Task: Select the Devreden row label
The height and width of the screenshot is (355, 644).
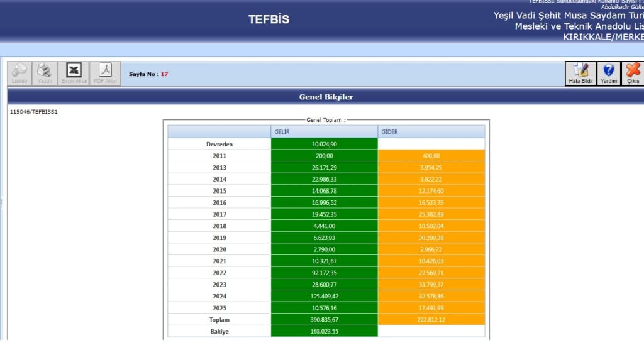Action: (x=219, y=144)
